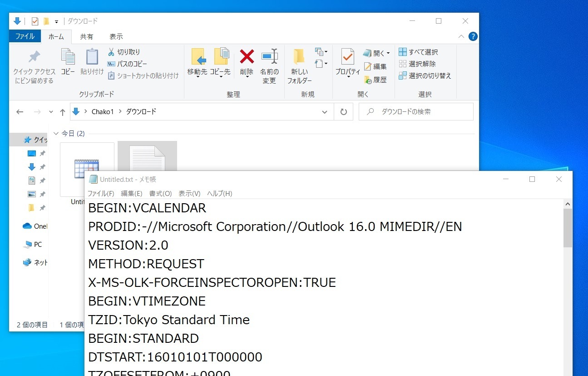
Task: Toggle the properties checkmark in title bar
Action: 35,21
